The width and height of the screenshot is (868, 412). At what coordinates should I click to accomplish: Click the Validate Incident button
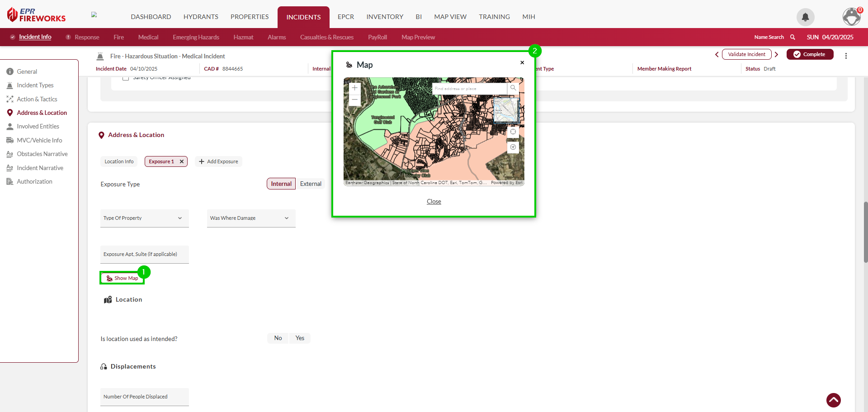746,54
